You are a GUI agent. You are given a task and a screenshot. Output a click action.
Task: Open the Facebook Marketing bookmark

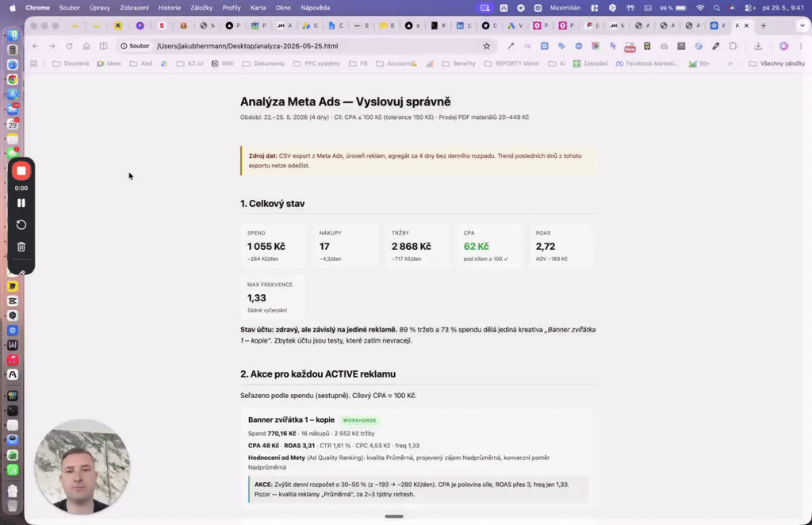tap(646, 63)
